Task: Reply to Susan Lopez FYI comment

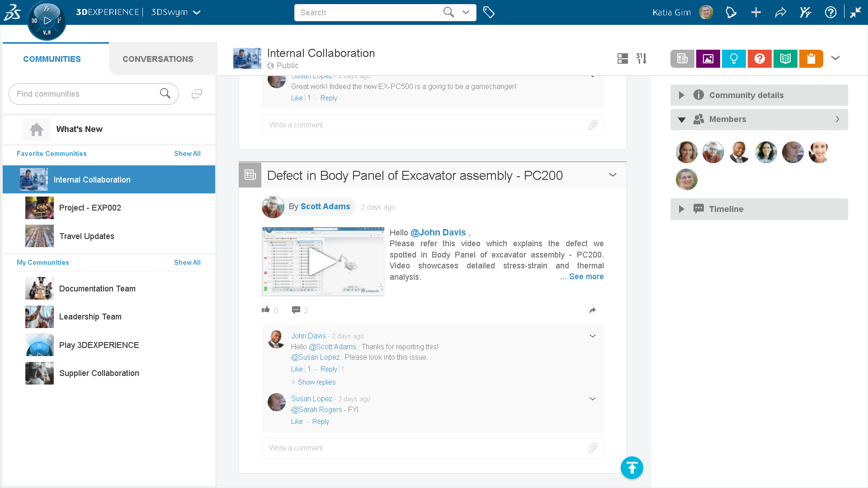Action: (321, 422)
